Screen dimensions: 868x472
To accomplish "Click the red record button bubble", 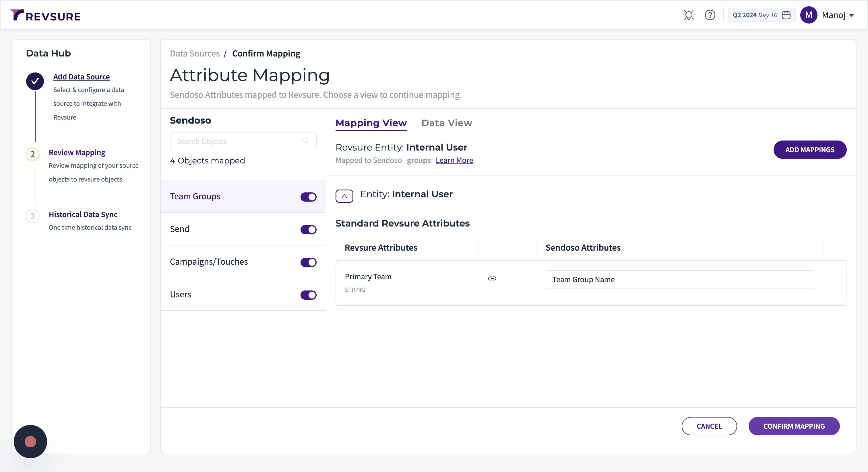I will [30, 441].
